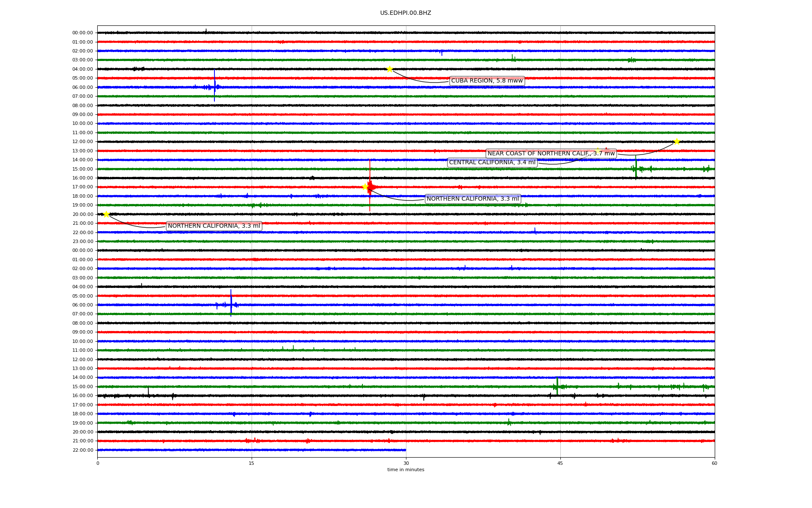Click the US.EDHPI.00.BHZ plot title
Image resolution: width=812 pixels, height=508 pixels.
point(406,13)
